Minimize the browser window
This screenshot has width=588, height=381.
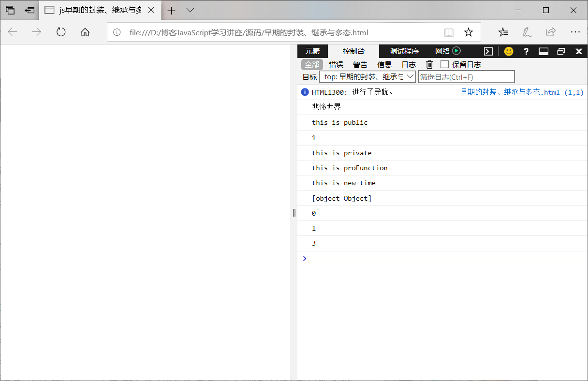(518, 10)
